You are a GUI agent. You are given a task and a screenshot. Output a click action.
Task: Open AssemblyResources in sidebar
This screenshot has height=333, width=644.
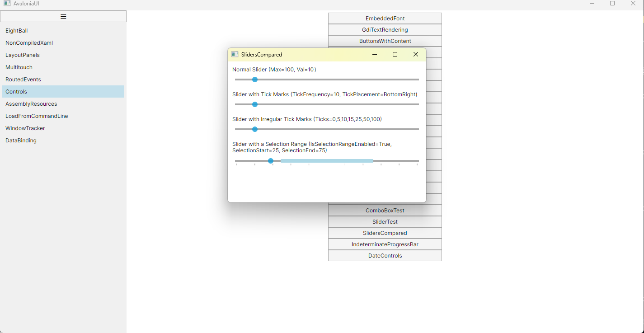coord(62,104)
